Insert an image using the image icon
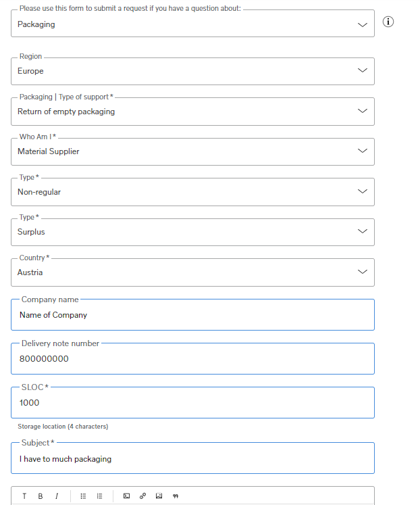This screenshot has height=505, width=420. (159, 496)
